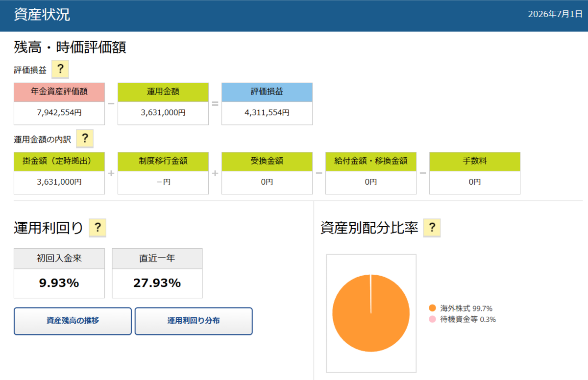This screenshot has width=588, height=380.
Task: Click 受換金額 header cell
Action: (267, 162)
